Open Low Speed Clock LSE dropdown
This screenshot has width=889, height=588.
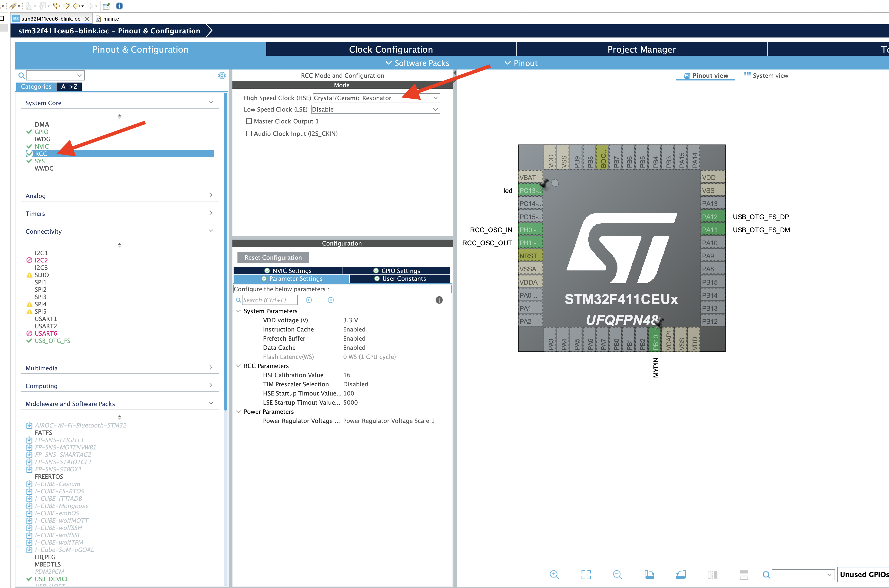375,109
